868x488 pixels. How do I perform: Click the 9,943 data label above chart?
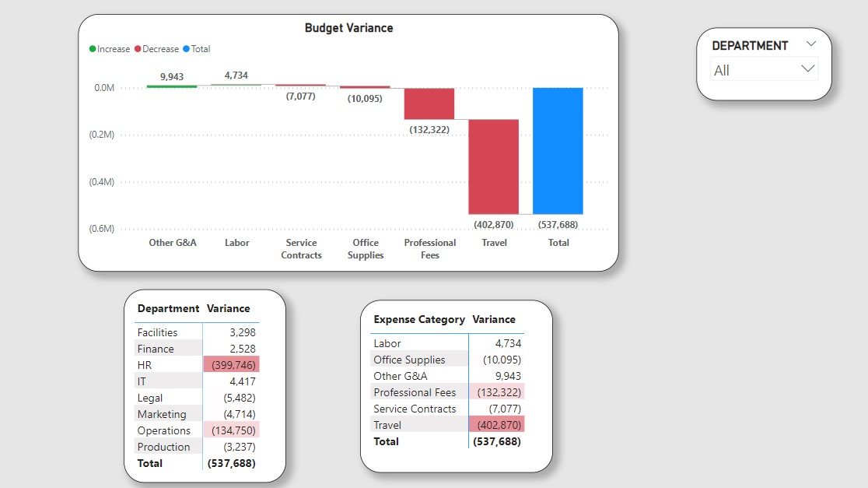point(172,76)
